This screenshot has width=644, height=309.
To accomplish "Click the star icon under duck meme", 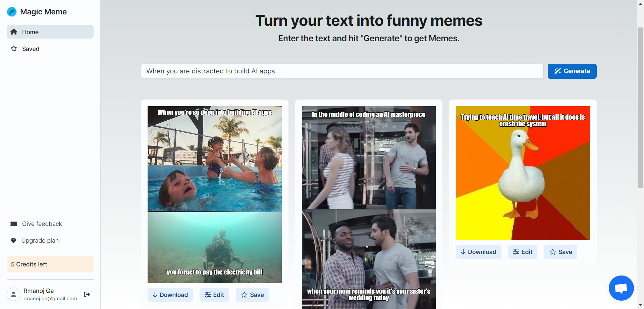I will click(x=553, y=252).
